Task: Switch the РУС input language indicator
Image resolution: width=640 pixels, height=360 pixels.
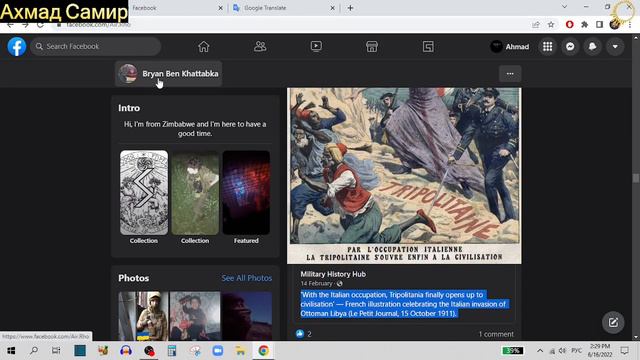Action: pyautogui.click(x=576, y=351)
